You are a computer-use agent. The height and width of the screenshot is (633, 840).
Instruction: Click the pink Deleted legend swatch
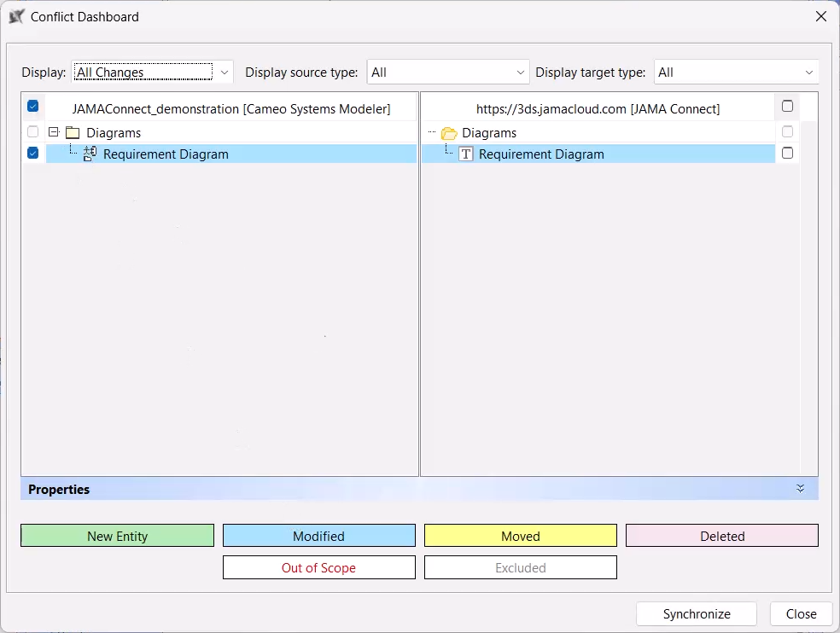pos(722,536)
